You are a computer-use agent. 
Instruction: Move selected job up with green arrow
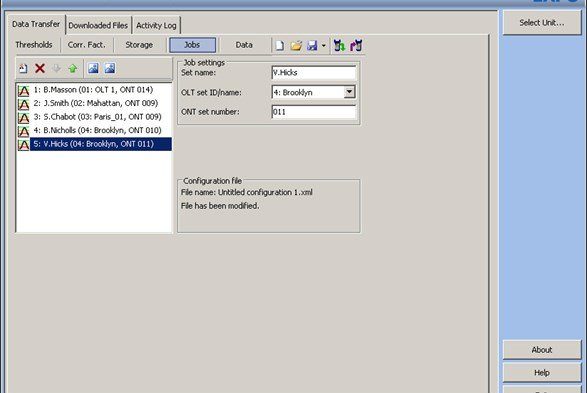tap(73, 68)
